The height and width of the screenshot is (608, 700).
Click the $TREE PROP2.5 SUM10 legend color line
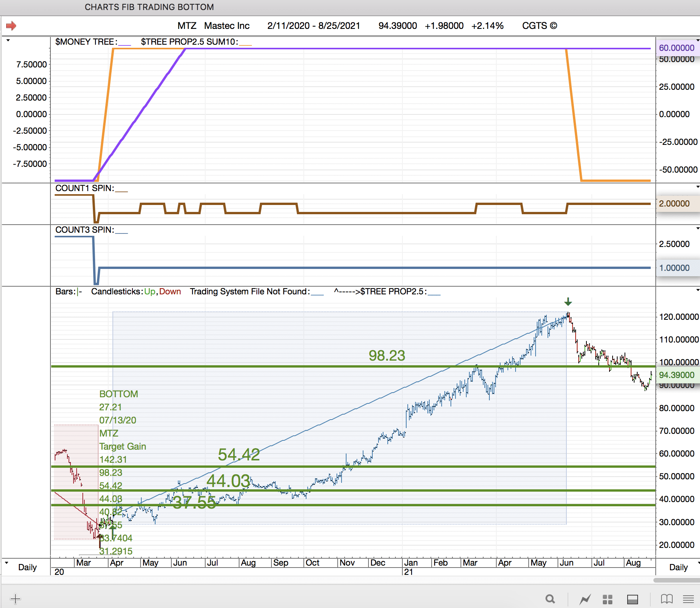point(245,45)
